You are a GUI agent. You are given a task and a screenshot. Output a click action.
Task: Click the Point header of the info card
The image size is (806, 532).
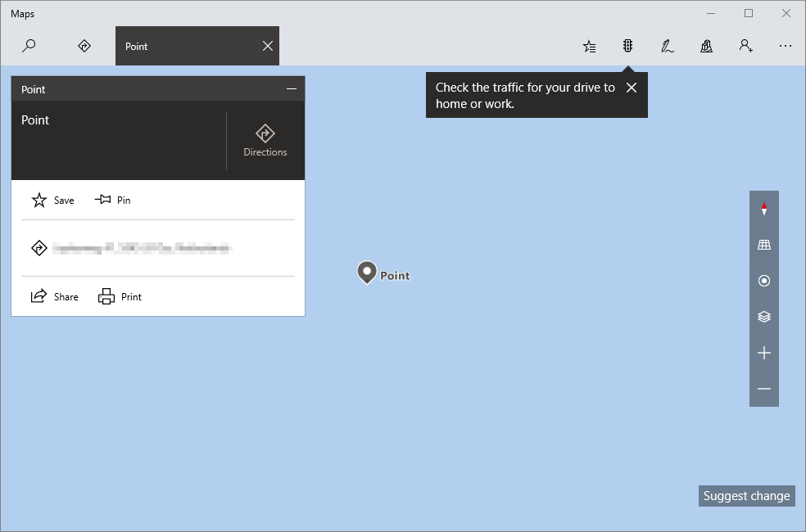point(34,89)
